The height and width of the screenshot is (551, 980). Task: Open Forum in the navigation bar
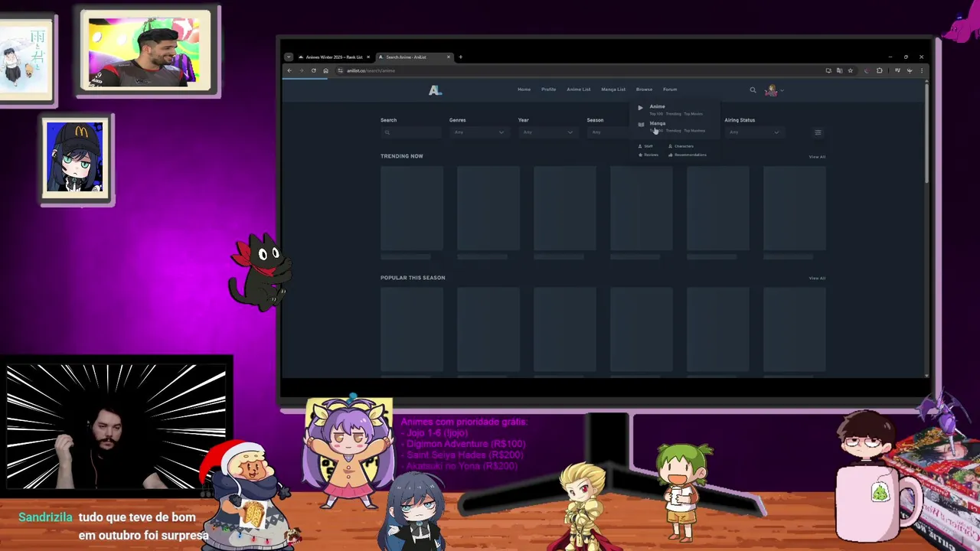(670, 90)
